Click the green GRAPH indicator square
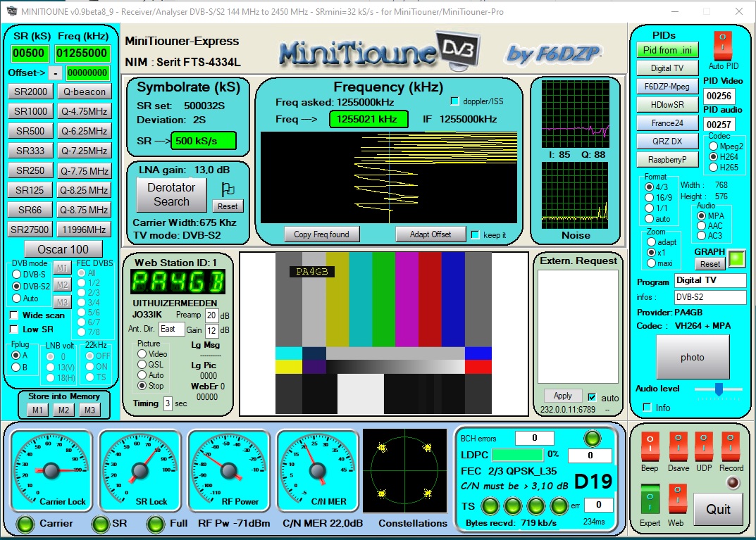Screen dimensions: 756x540 pyautogui.click(x=736, y=258)
